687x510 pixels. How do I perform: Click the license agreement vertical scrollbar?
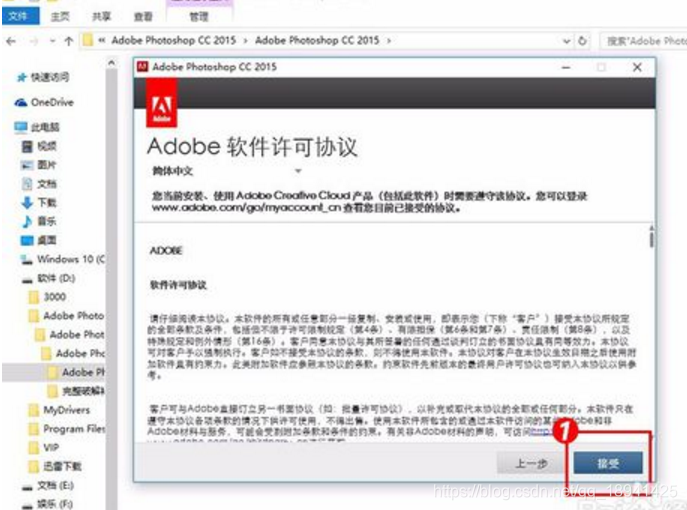[x=652, y=237]
